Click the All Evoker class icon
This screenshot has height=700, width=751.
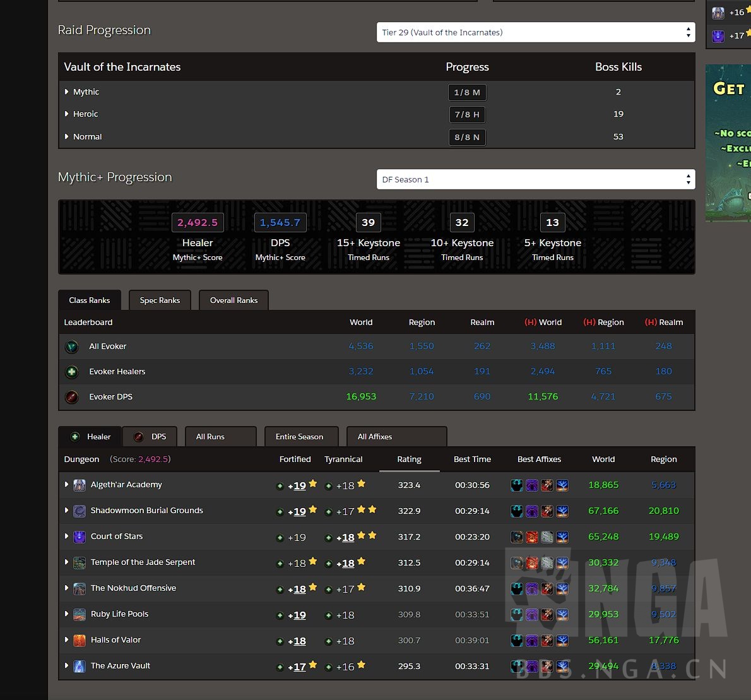(72, 347)
